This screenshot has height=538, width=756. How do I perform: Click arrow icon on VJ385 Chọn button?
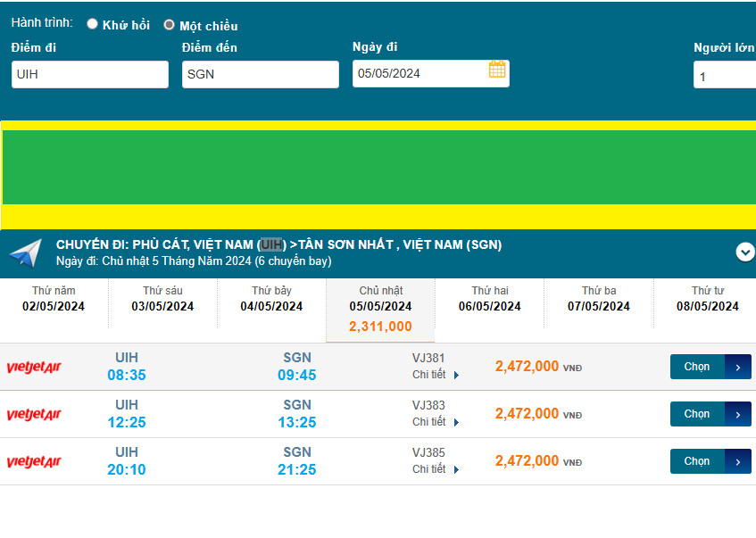click(x=738, y=461)
